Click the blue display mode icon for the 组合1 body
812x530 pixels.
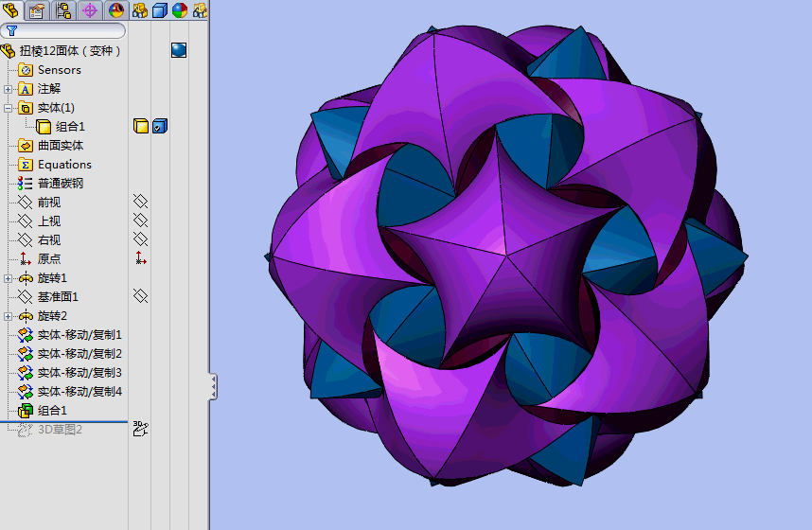160,126
